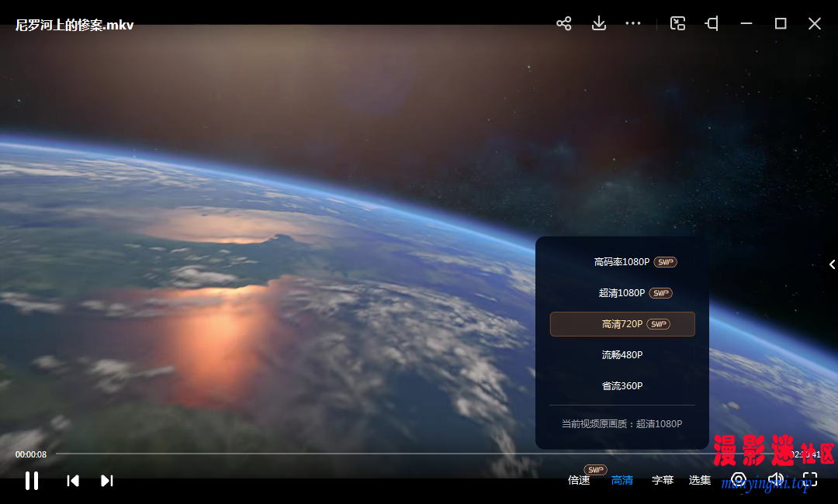Open the 选集 episode list
Screen dimensions: 838x504
(x=700, y=481)
